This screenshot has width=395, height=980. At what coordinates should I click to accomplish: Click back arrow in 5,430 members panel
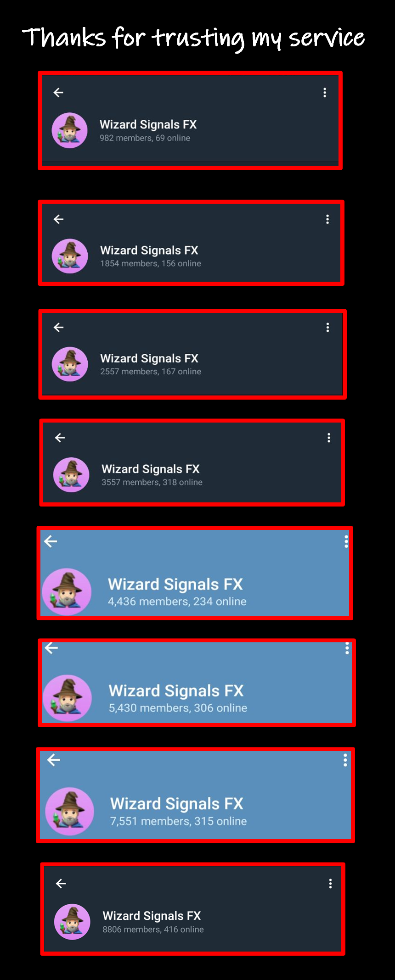click(x=51, y=648)
